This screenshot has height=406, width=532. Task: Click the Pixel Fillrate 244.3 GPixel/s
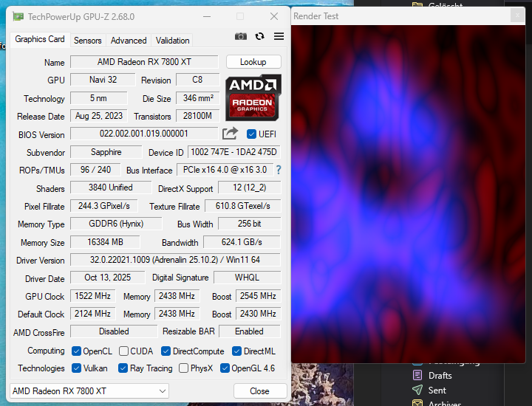[x=104, y=206]
